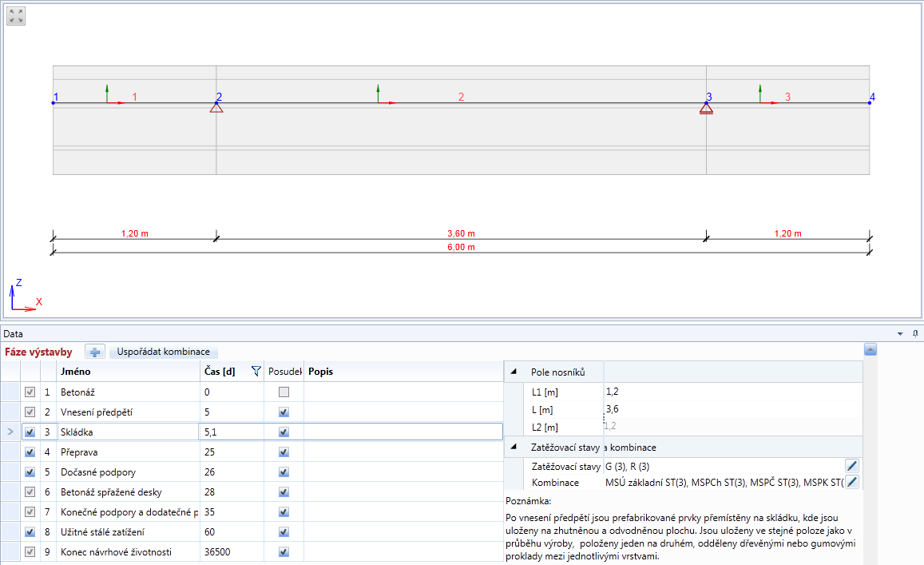
Task: Click the local axis arrows on member 3
Action: tap(768, 95)
